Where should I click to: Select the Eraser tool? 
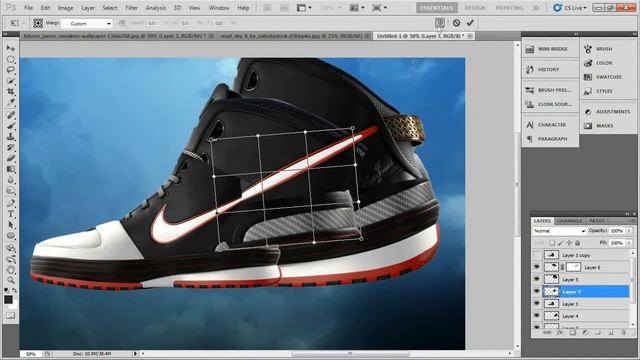point(11,158)
